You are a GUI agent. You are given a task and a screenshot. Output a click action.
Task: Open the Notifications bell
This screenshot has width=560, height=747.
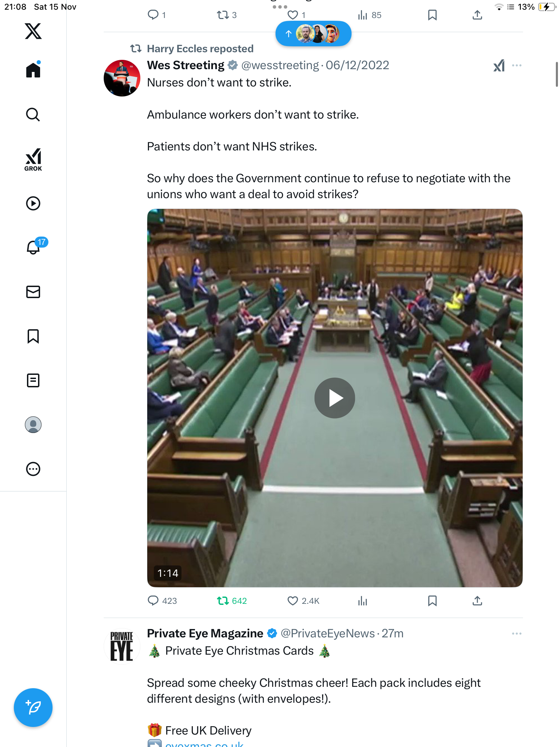[x=34, y=247]
